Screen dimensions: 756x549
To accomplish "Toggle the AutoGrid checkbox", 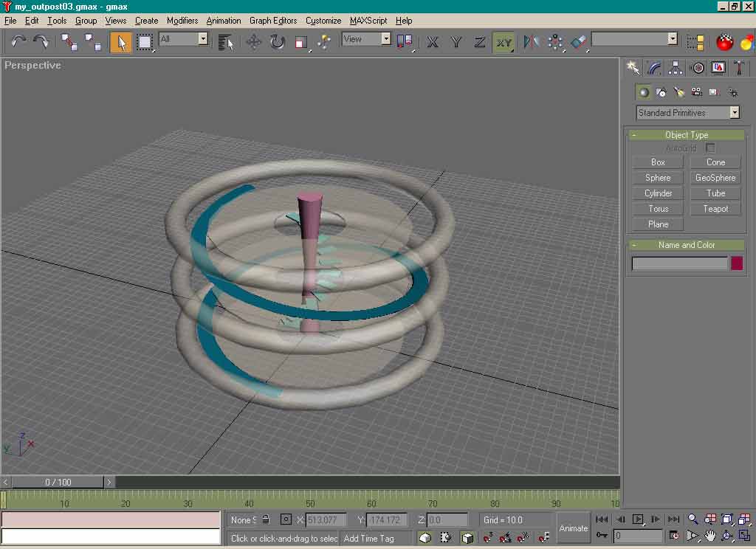I will tap(710, 148).
